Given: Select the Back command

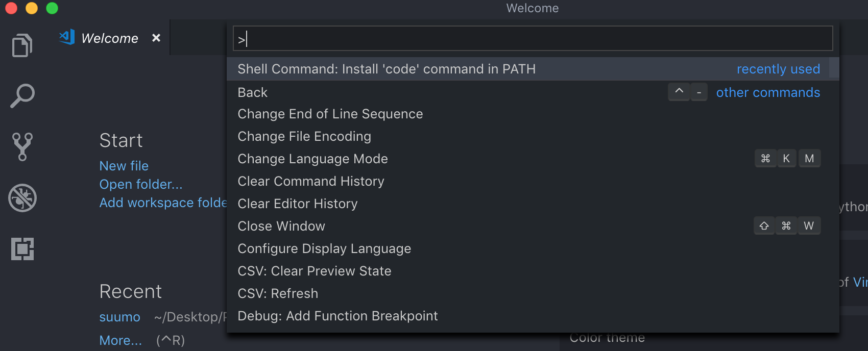Looking at the screenshot, I should coord(253,92).
